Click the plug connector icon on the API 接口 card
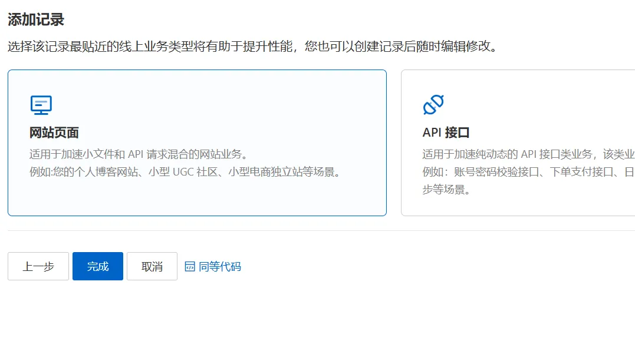 pos(434,104)
